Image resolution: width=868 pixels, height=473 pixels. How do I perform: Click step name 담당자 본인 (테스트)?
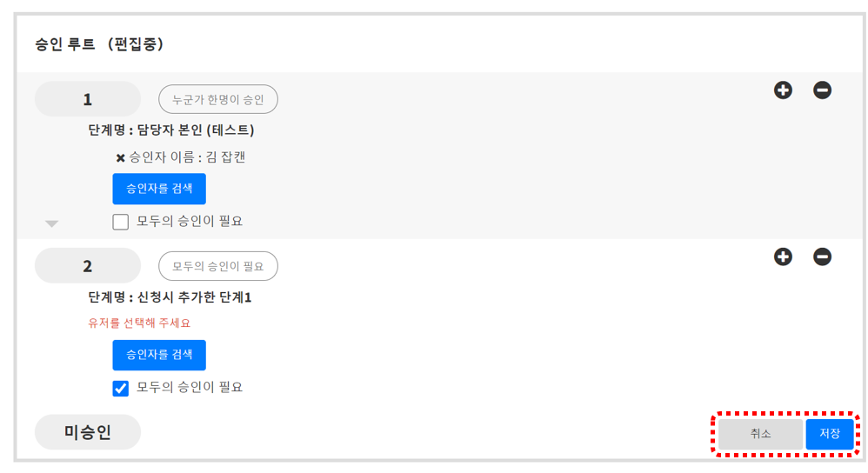click(171, 130)
